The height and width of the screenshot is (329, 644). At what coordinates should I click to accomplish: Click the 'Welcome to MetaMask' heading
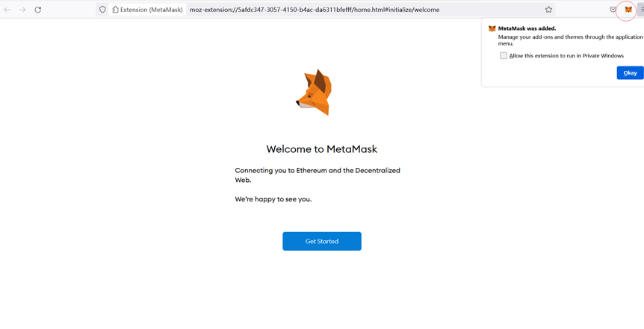[321, 149]
